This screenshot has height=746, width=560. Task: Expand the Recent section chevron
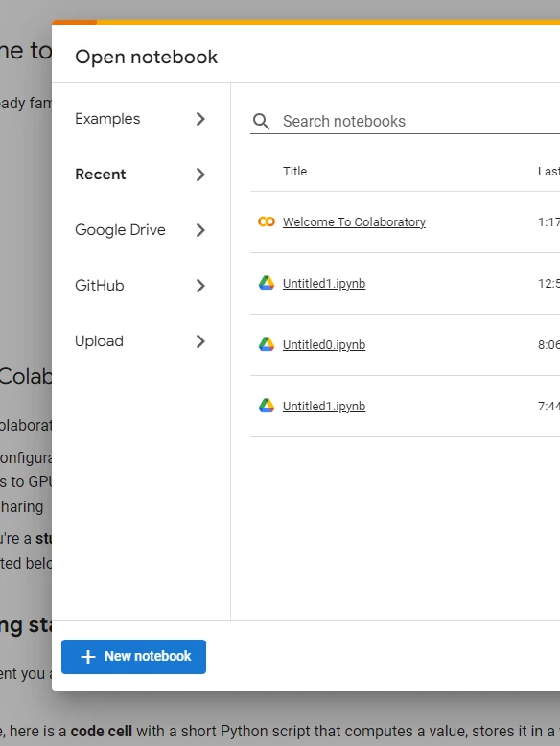pyautogui.click(x=200, y=175)
